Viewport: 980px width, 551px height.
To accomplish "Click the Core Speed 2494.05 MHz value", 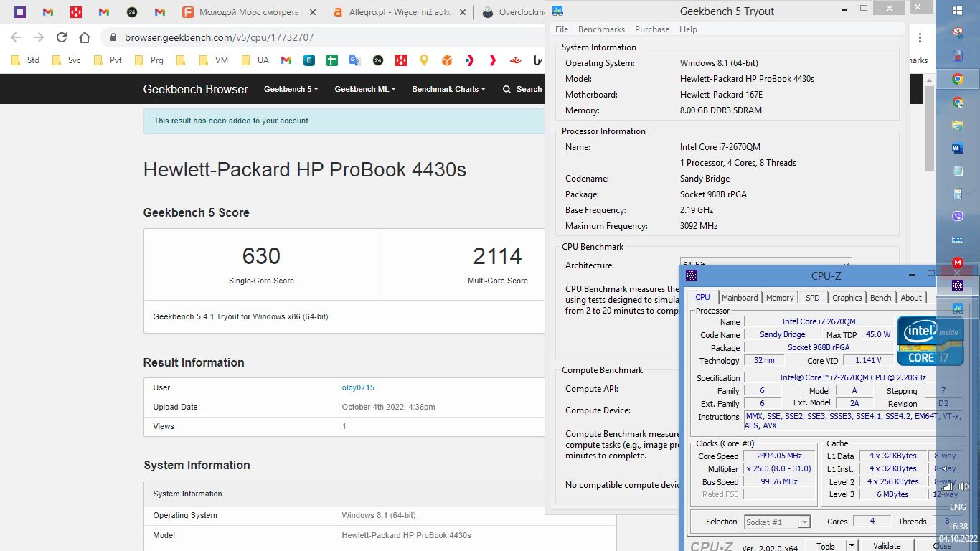I will click(780, 456).
